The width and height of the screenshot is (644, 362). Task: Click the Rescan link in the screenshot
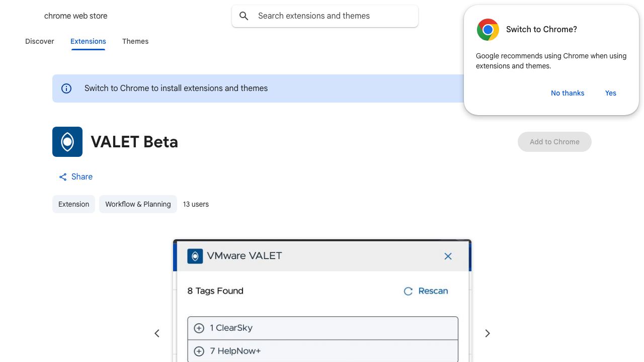(426, 291)
